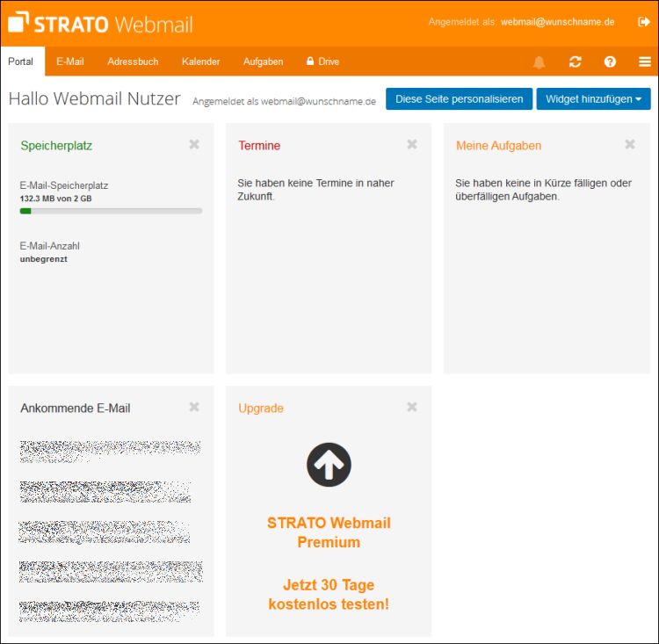Close the Speicherplatz widget
Image resolution: width=659 pixels, height=644 pixels.
(x=194, y=144)
